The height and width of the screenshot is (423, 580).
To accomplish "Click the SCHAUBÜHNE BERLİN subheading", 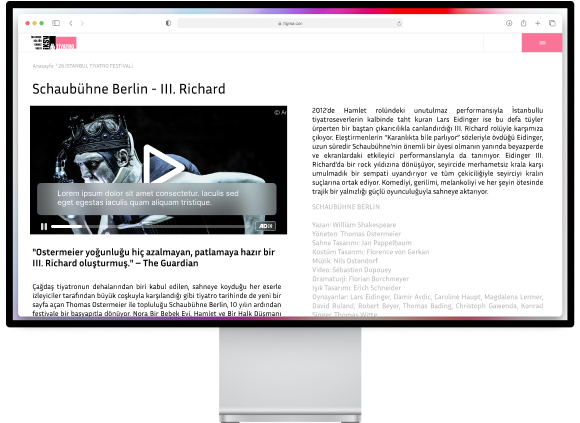I will 346,207.
